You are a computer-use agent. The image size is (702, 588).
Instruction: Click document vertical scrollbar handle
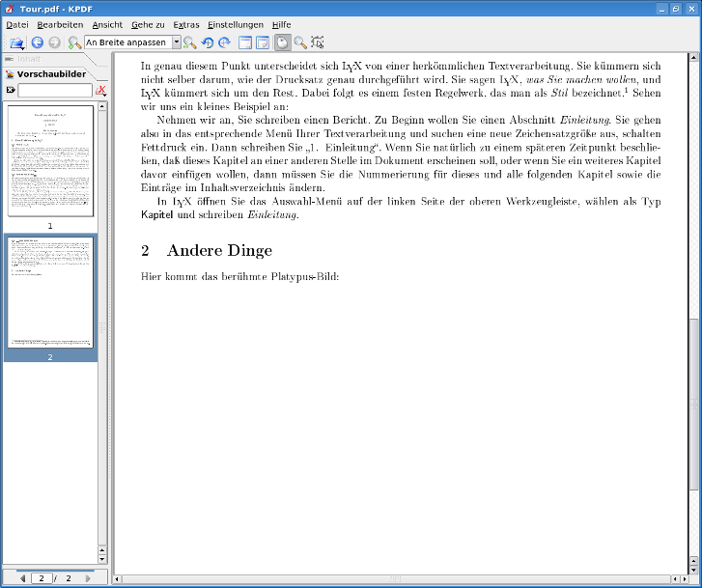coord(693,405)
